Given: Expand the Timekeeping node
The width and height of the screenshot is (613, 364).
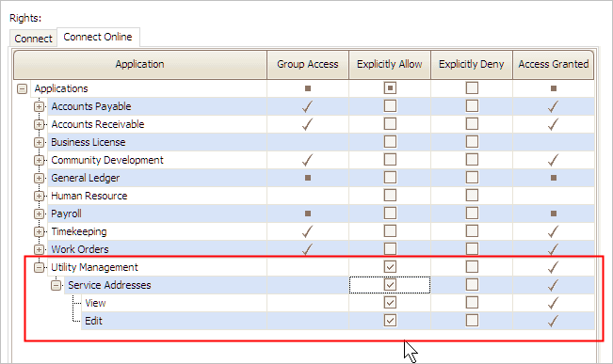Looking at the screenshot, I should click(39, 231).
